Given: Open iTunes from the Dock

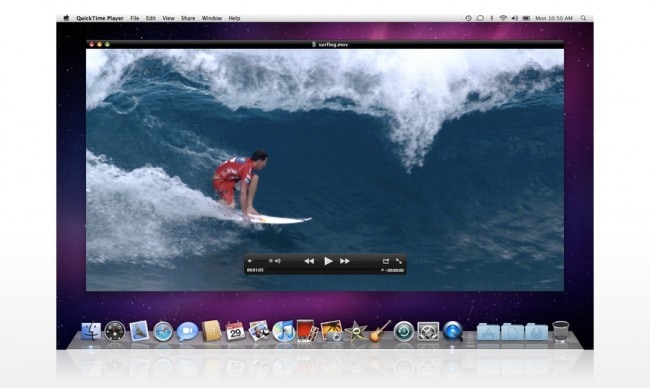Looking at the screenshot, I should (x=284, y=331).
